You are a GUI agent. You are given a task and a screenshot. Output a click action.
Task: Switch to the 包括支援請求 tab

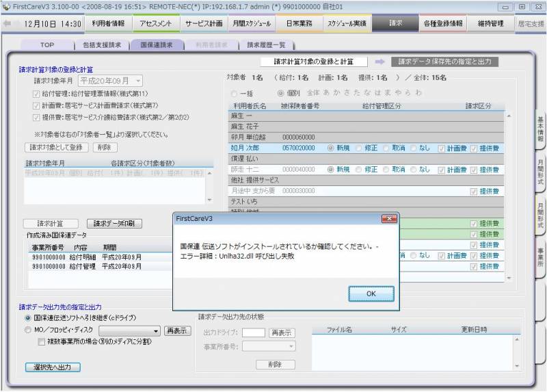coord(103,44)
